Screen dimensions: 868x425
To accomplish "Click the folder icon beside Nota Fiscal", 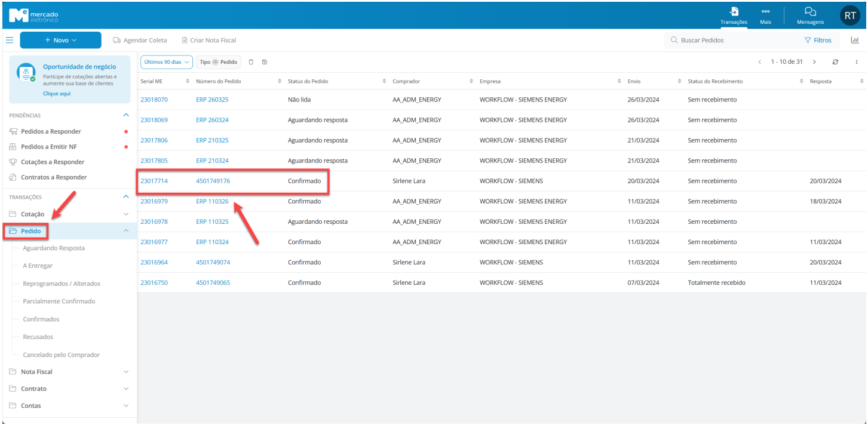I will coord(13,372).
